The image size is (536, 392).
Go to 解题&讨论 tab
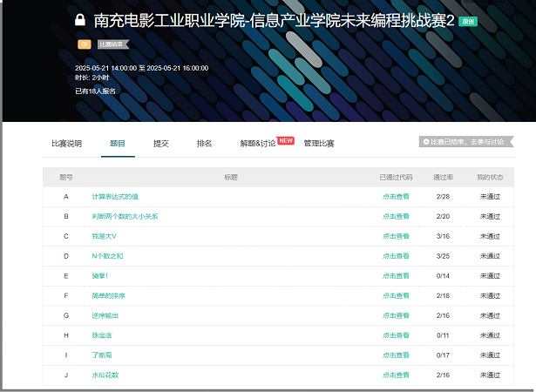(258, 144)
